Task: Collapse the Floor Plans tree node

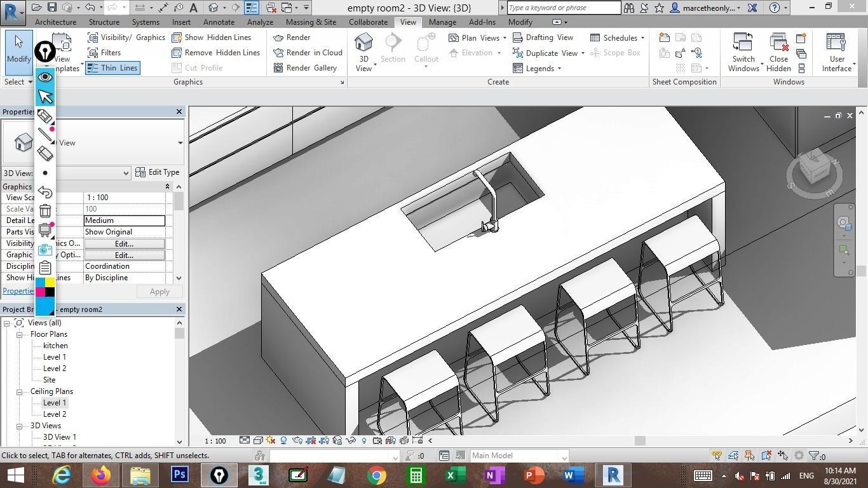Action: tap(19, 334)
